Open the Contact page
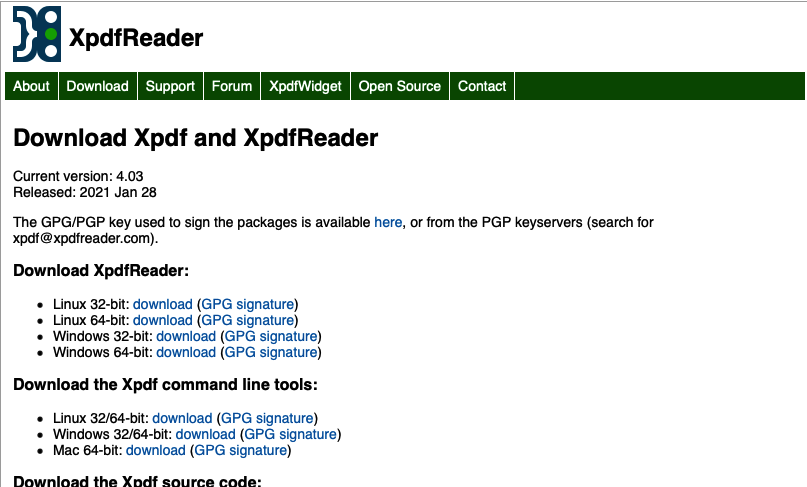807x487 pixels. 482,86
